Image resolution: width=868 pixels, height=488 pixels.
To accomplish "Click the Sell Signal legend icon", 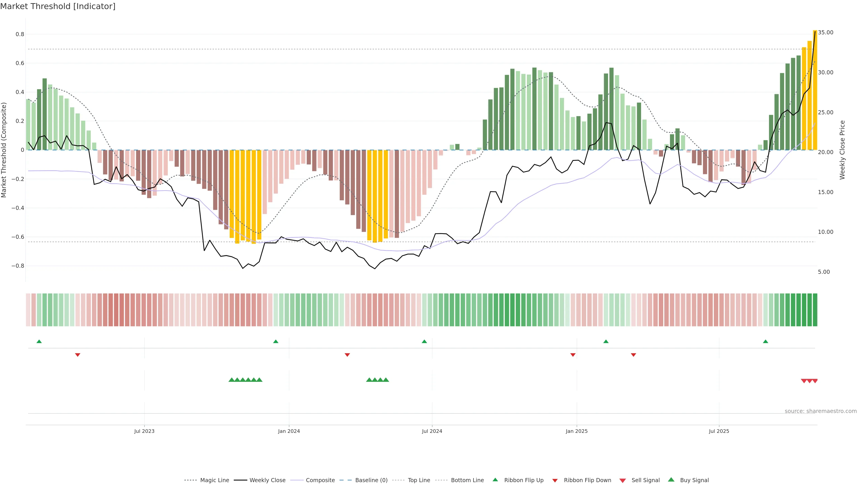I will (623, 481).
